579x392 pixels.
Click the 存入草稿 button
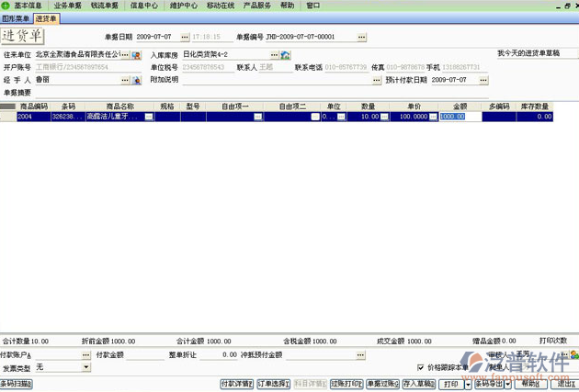(x=418, y=385)
